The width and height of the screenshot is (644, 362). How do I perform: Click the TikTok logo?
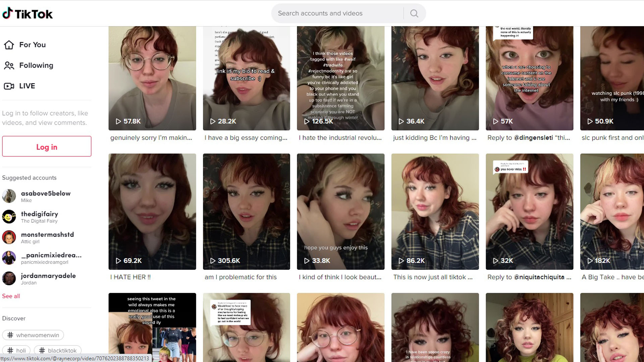point(28,13)
